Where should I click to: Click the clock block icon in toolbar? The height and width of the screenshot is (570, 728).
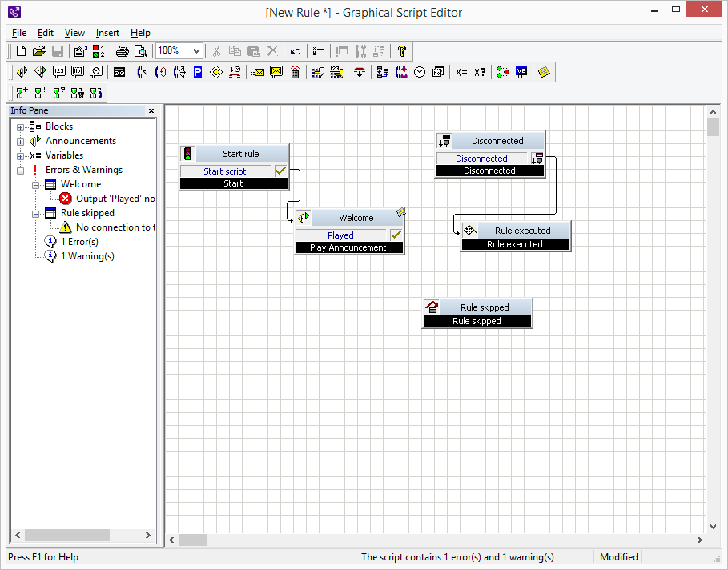420,72
